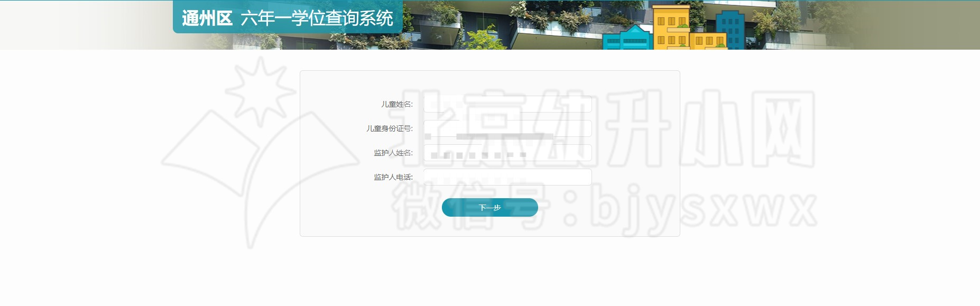Click into the 监护人姓名 text box

[507, 153]
